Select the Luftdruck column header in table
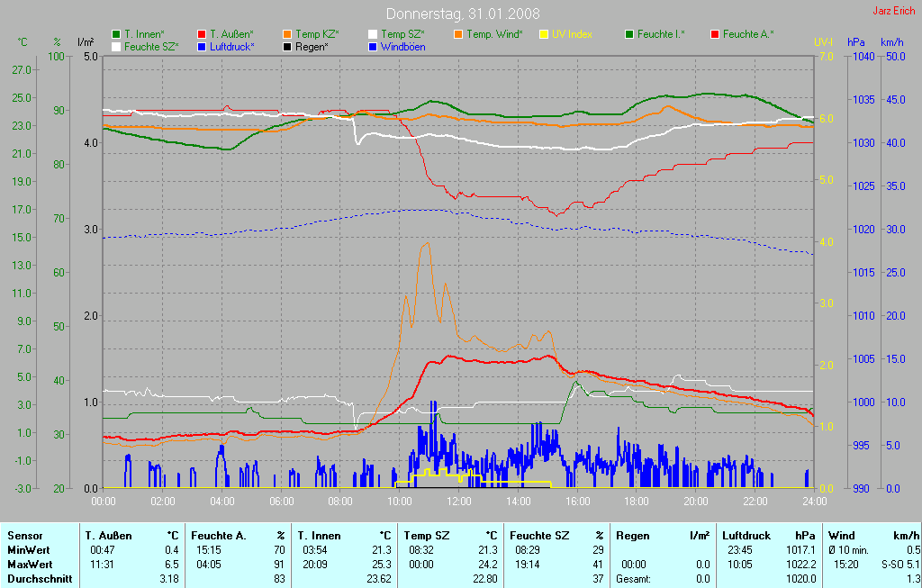This screenshot has width=922, height=588. (746, 536)
